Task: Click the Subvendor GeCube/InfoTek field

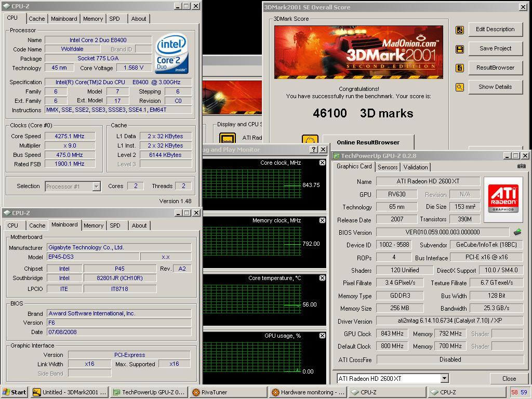Action: point(486,245)
